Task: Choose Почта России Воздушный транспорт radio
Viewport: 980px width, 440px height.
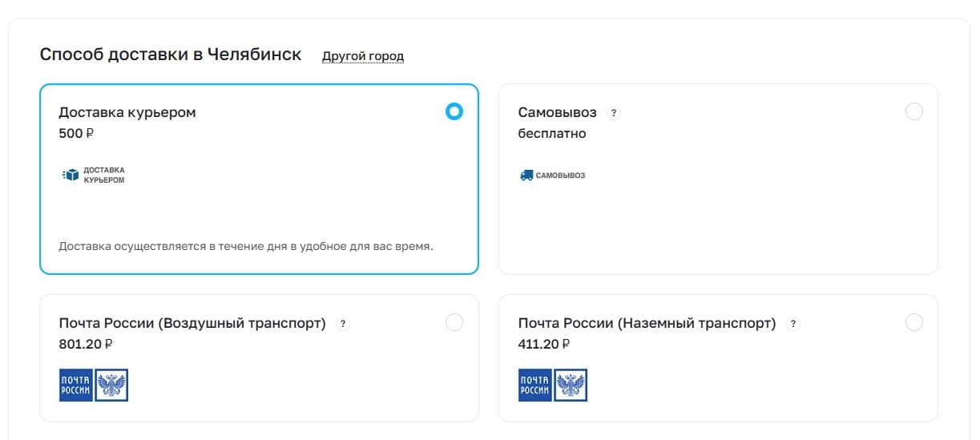Action: pyautogui.click(x=454, y=322)
